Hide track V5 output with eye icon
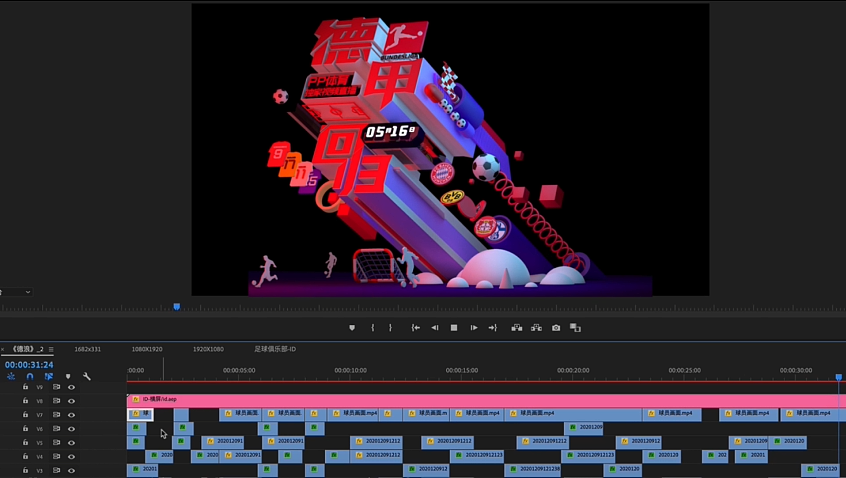 click(x=71, y=442)
